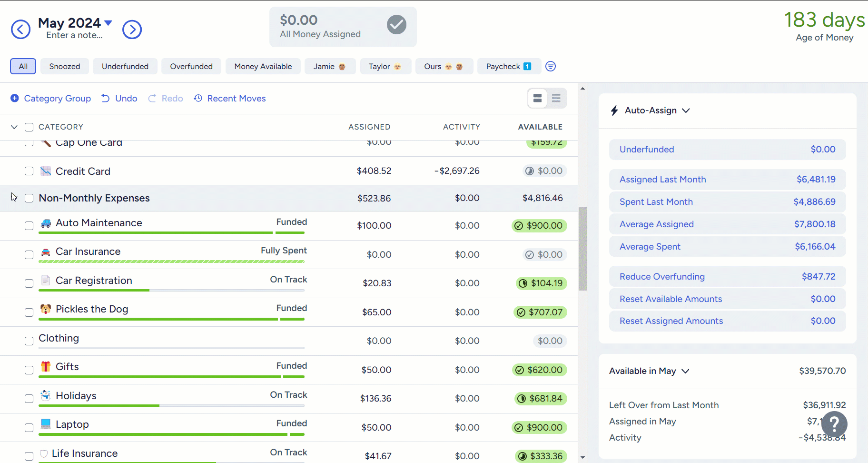The image size is (868, 463).
Task: Check the Car Insurance checkbox
Action: tap(29, 255)
